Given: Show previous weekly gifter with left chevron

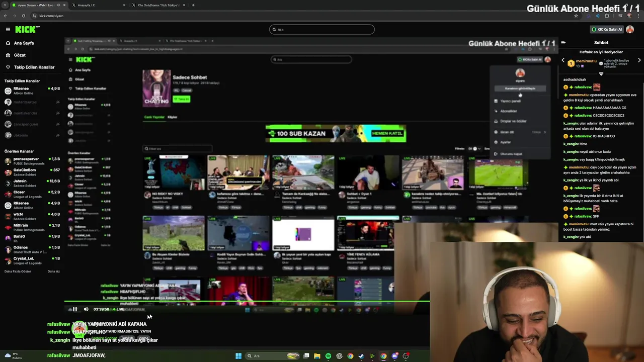Looking at the screenshot, I should click(x=563, y=60).
